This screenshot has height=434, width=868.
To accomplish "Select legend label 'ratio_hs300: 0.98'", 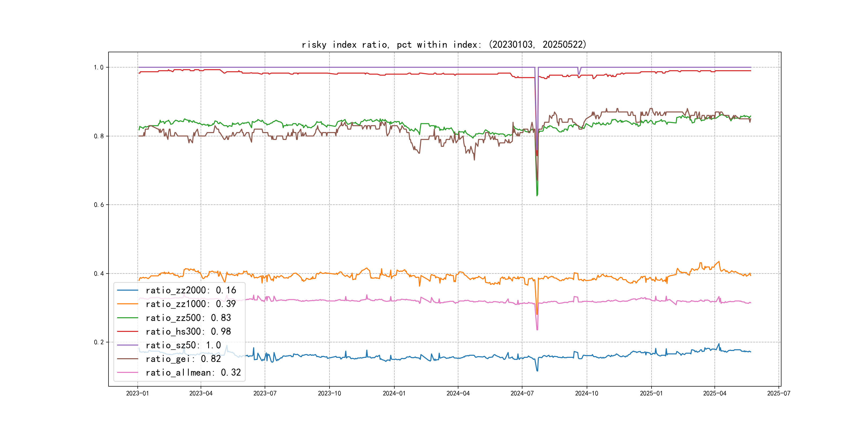I will click(188, 332).
